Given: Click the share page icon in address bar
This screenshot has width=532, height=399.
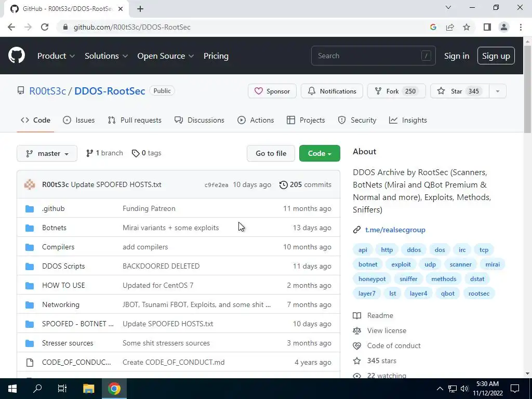Looking at the screenshot, I should tap(450, 27).
